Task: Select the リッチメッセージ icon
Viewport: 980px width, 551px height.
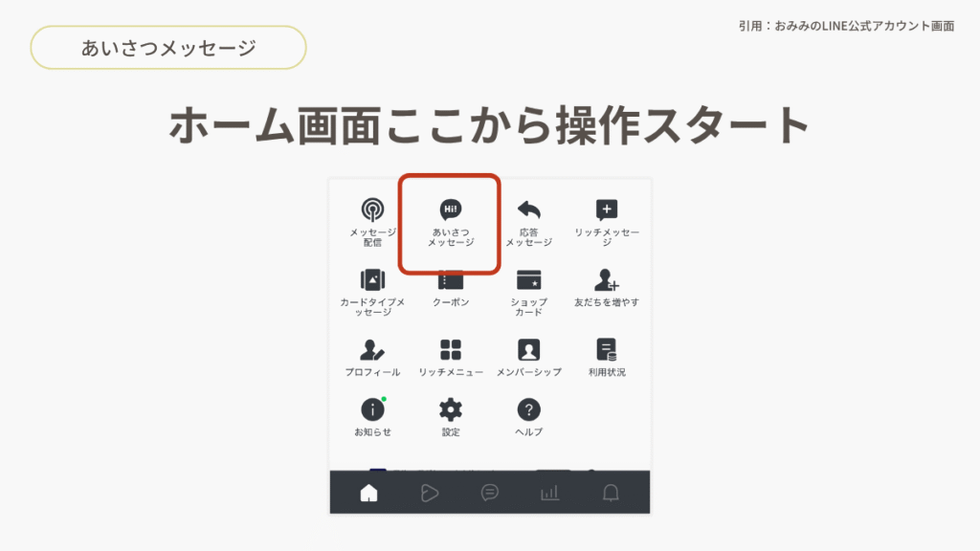Action: pyautogui.click(x=607, y=210)
